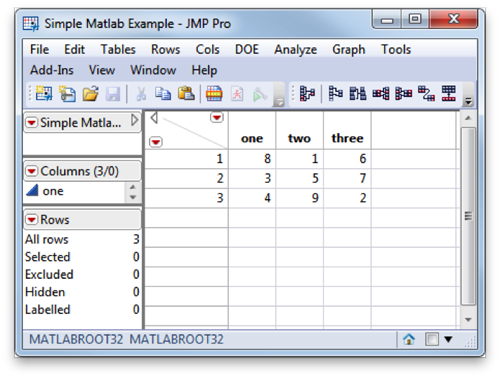Image resolution: width=500 pixels, height=378 pixels.
Task: Open the Simple Matla... table red triangle menu
Action: [32, 123]
